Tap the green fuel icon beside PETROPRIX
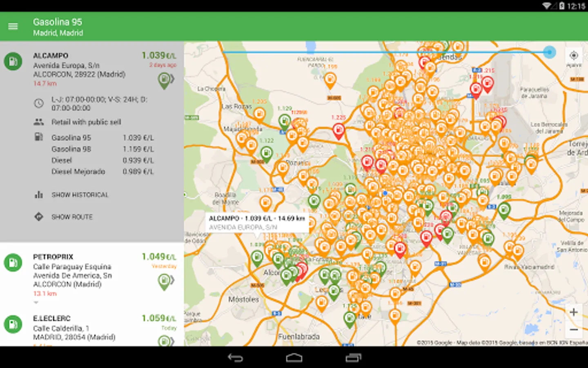588x368 pixels. 13,263
